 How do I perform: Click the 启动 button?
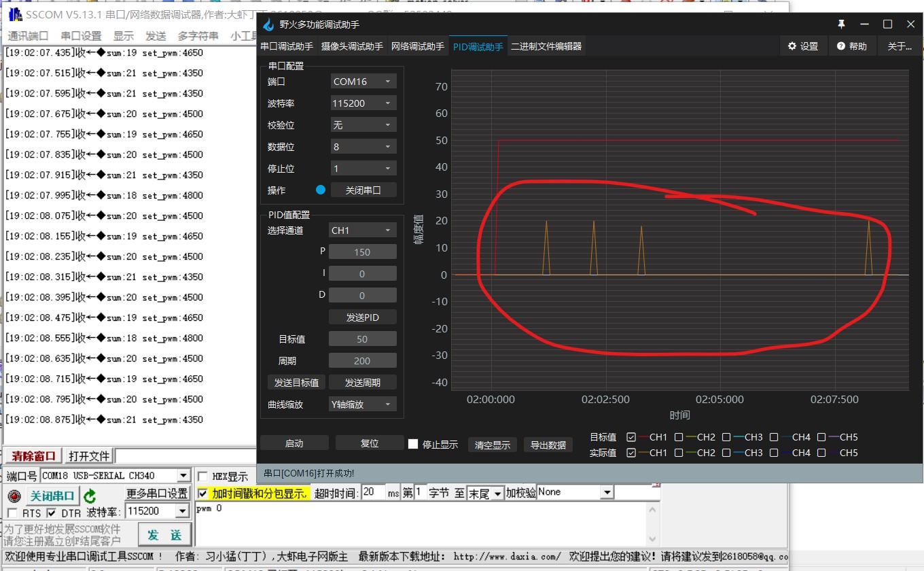294,443
